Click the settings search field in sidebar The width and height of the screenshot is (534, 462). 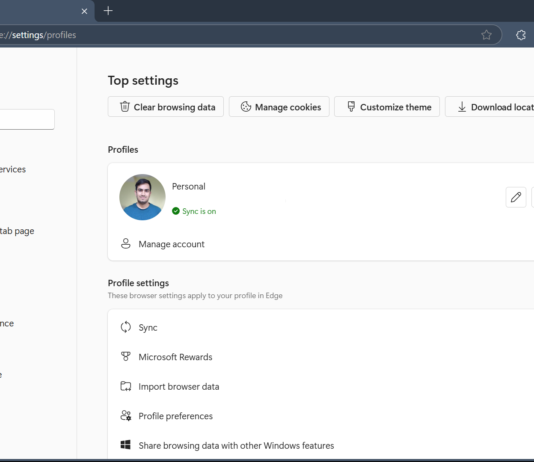[27, 119]
